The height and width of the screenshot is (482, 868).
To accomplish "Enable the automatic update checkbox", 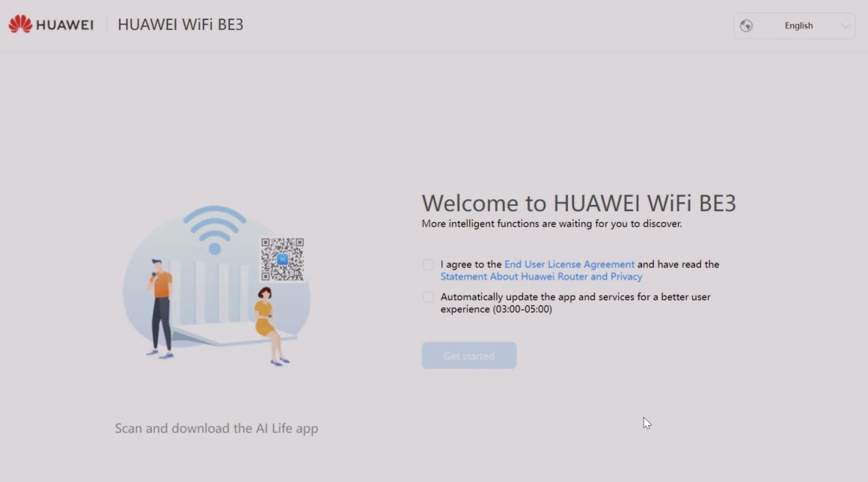I will 429,297.
